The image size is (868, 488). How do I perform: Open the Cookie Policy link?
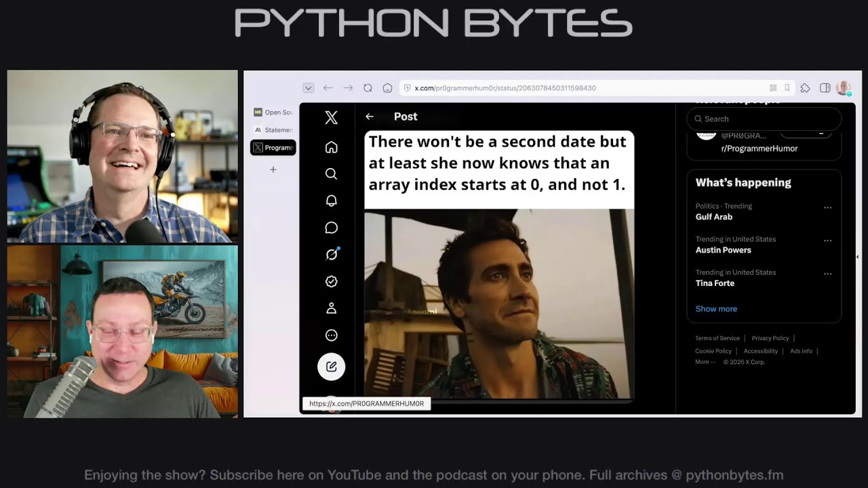pyautogui.click(x=713, y=351)
